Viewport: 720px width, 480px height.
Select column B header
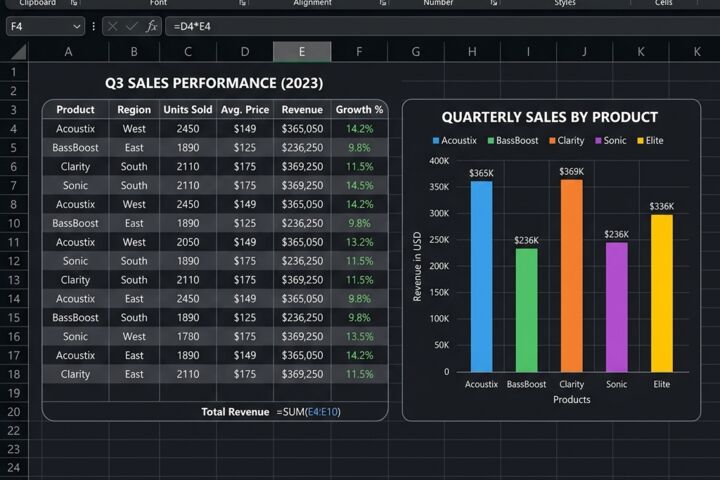coord(134,52)
